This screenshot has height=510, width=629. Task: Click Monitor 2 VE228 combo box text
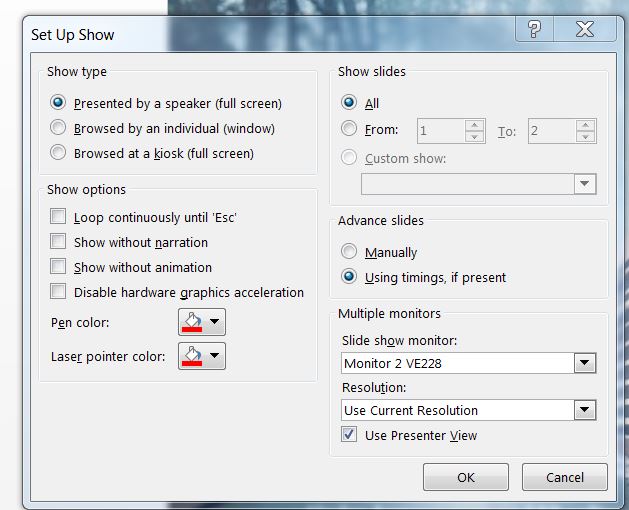(x=393, y=364)
